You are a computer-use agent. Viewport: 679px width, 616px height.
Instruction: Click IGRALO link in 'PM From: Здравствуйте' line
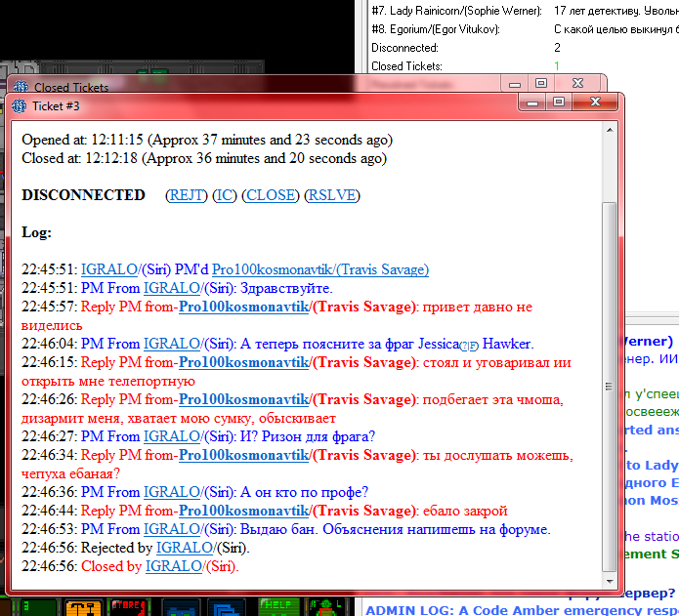(172, 288)
